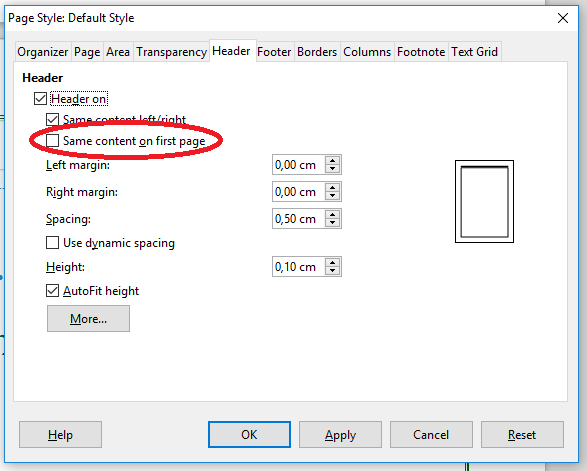Increase Left margin with up arrow
The width and height of the screenshot is (587, 471).
coord(332,161)
